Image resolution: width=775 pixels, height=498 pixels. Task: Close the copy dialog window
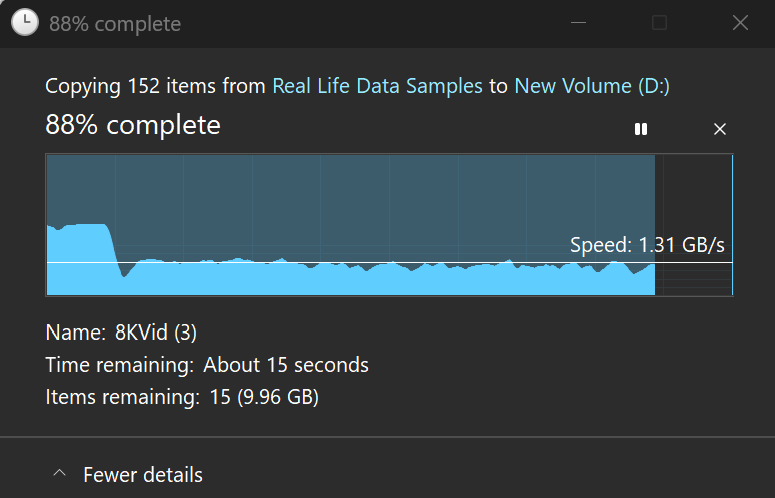tap(740, 22)
